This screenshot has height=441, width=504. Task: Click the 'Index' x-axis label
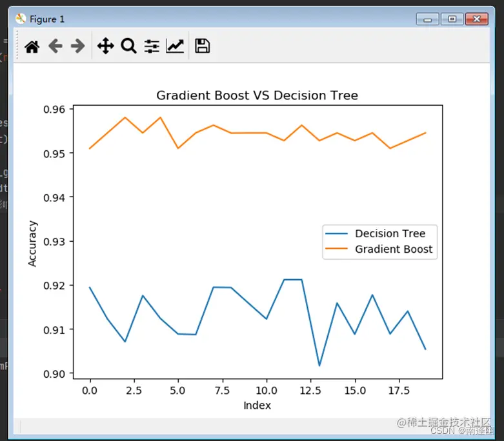coord(257,406)
